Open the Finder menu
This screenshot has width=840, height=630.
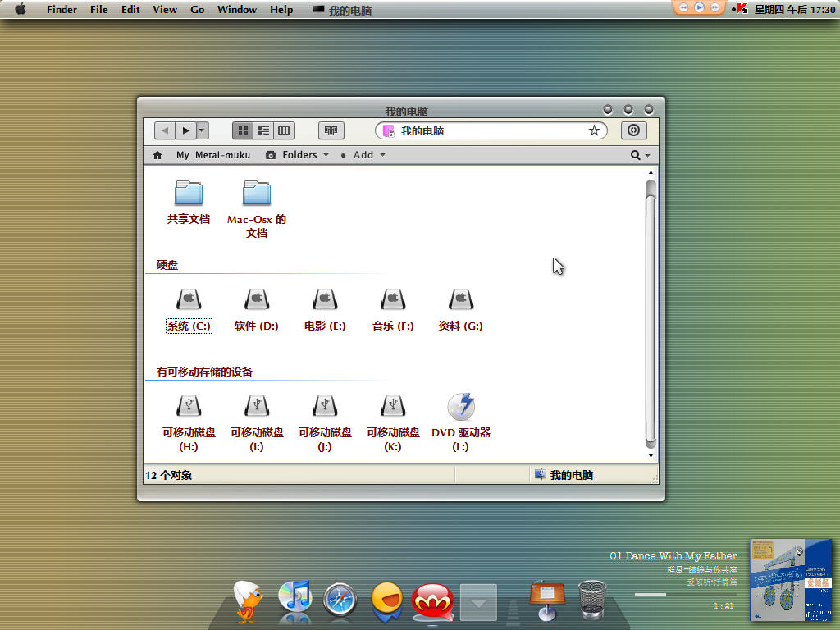(62, 9)
